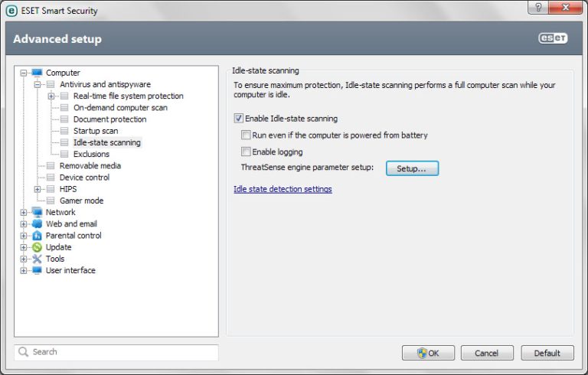Click in the Search input field
This screenshot has height=375, width=588.
click(122, 352)
